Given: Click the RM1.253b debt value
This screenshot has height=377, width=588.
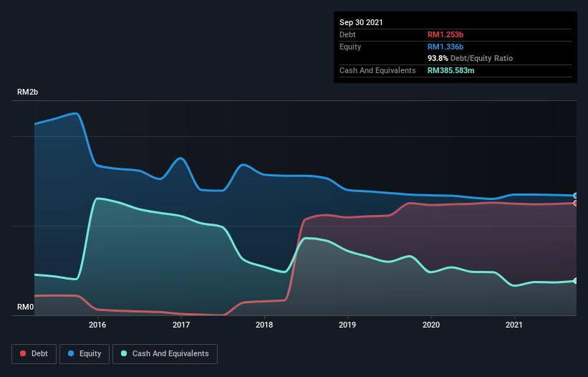Looking at the screenshot, I should point(445,34).
